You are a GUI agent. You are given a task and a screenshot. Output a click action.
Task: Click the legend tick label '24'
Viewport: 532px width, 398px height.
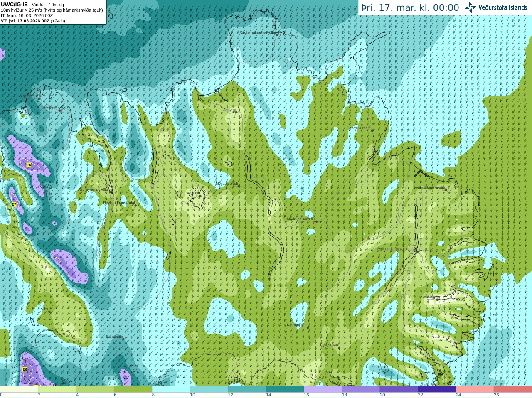click(x=458, y=395)
